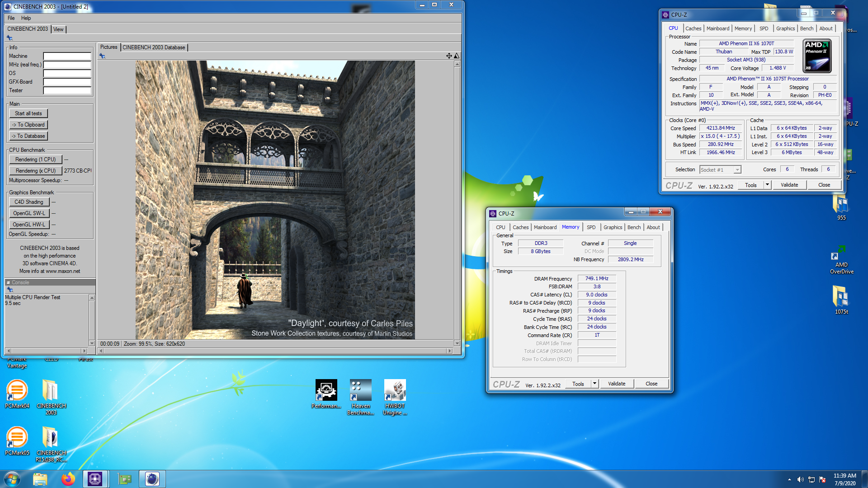Copy results with the To Clipboard button

(x=28, y=125)
